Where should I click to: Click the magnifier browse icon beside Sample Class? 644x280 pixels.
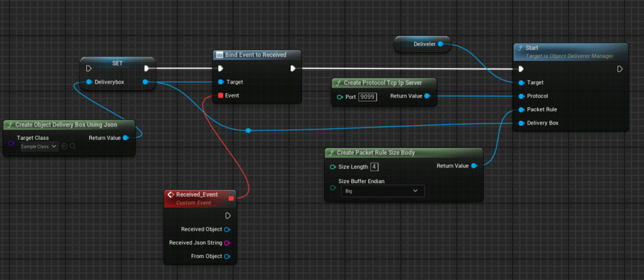click(x=73, y=147)
